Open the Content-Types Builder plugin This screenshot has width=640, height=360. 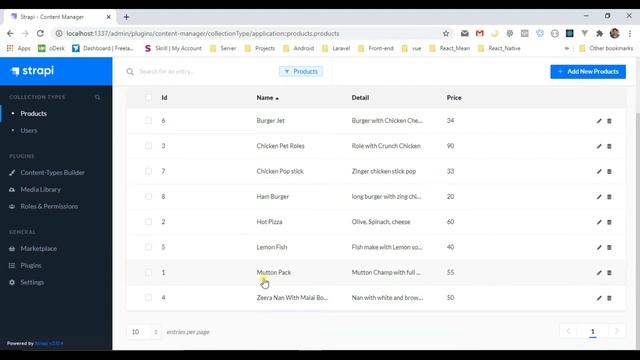click(x=53, y=173)
